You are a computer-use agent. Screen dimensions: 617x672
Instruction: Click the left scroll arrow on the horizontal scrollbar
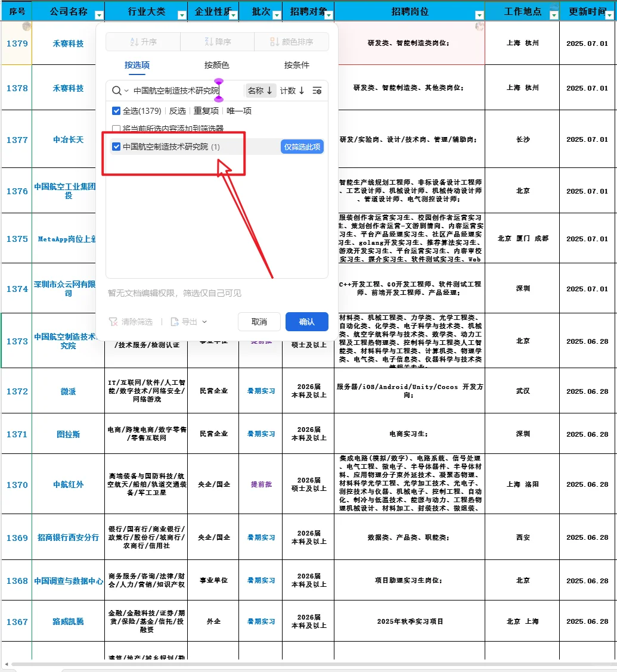coord(6,664)
